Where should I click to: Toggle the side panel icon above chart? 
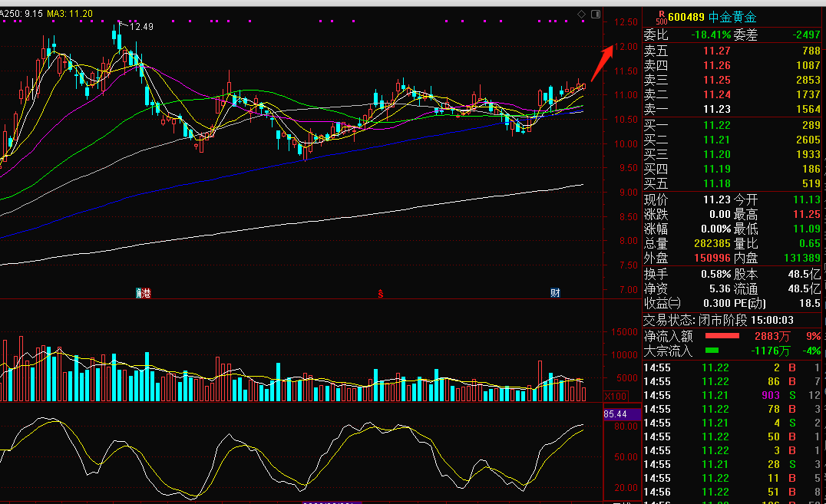pos(596,15)
